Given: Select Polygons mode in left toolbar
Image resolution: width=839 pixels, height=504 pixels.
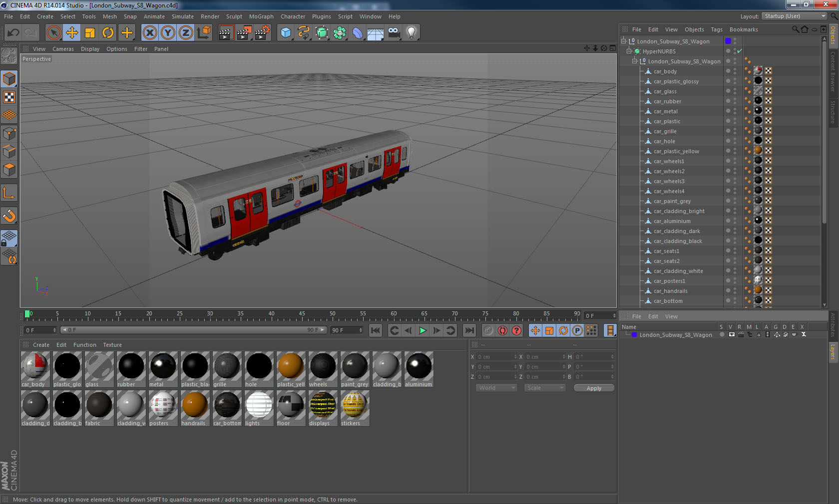Looking at the screenshot, I should [x=9, y=170].
